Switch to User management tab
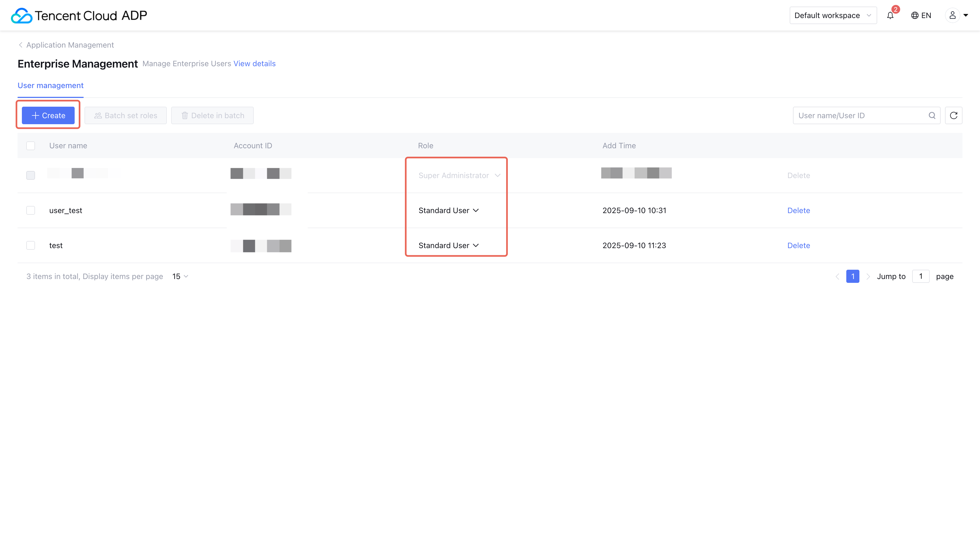980x546 pixels. click(x=50, y=86)
